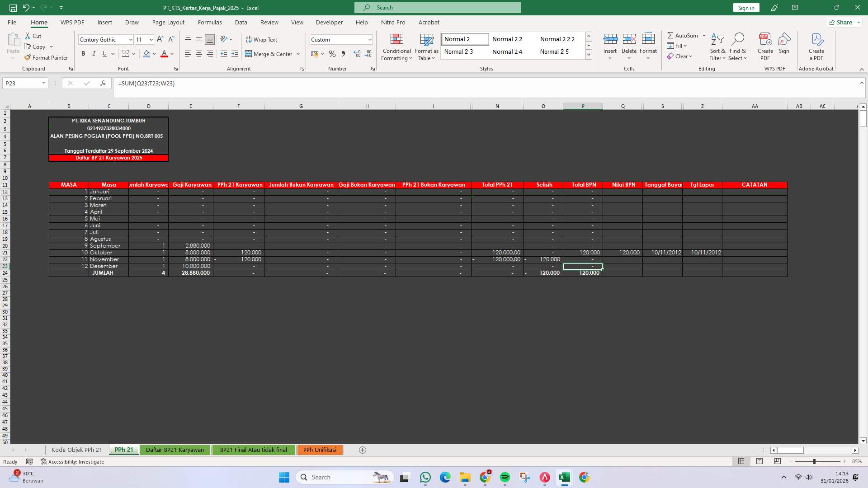Switch to the Formulas ribbon tab
The height and width of the screenshot is (488, 868).
click(x=210, y=22)
